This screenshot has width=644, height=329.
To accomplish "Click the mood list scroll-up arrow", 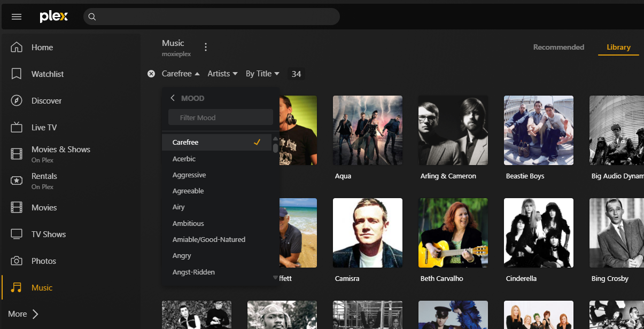I will [x=276, y=138].
